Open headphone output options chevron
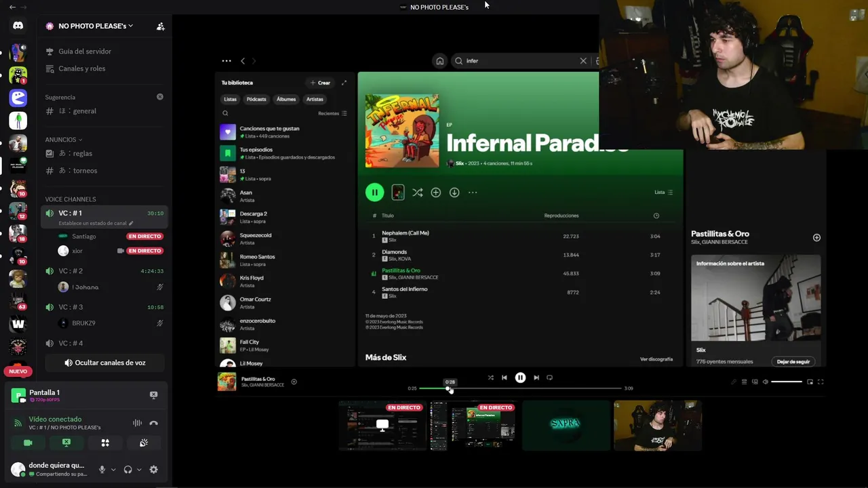Screen dimensions: 868x488 (x=139, y=470)
